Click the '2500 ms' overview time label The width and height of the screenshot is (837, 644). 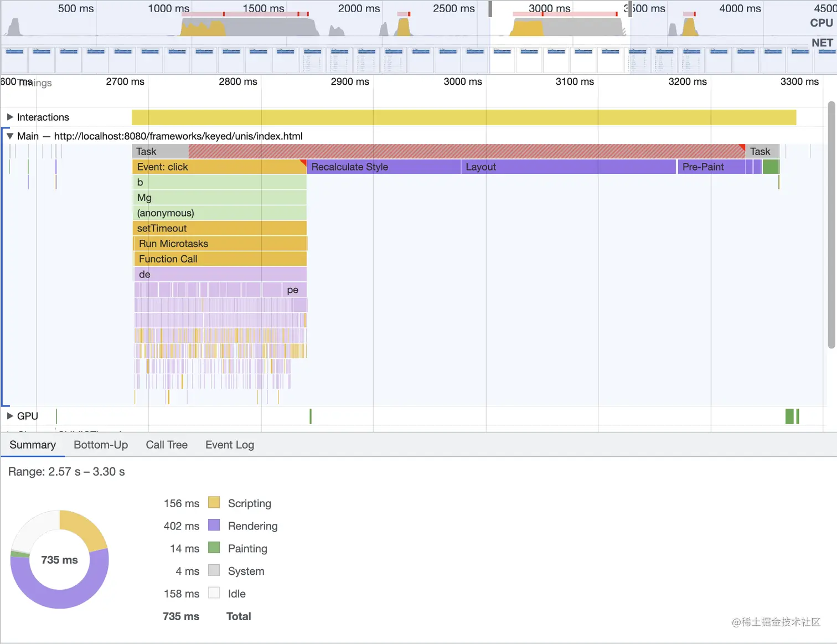(x=454, y=8)
